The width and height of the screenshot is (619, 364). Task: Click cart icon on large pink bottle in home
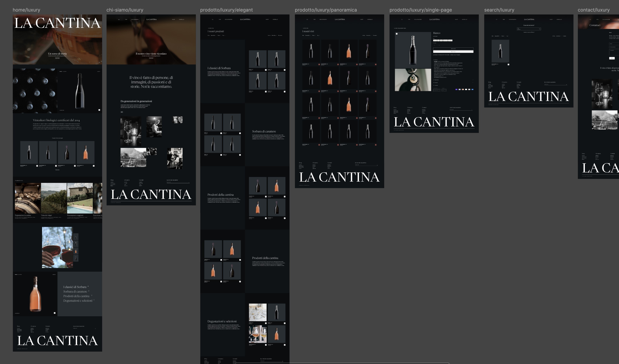tap(55, 313)
